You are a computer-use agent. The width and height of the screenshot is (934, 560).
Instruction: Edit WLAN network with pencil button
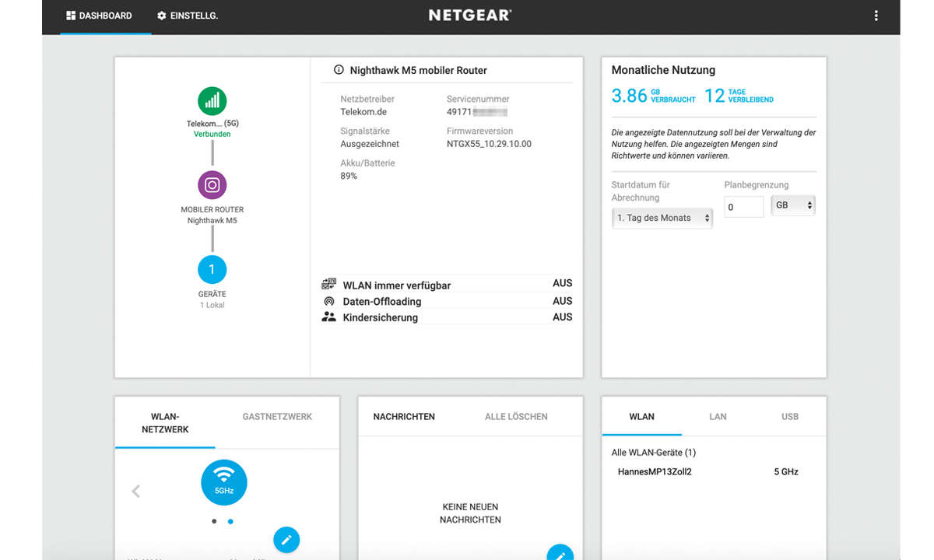pyautogui.click(x=286, y=540)
